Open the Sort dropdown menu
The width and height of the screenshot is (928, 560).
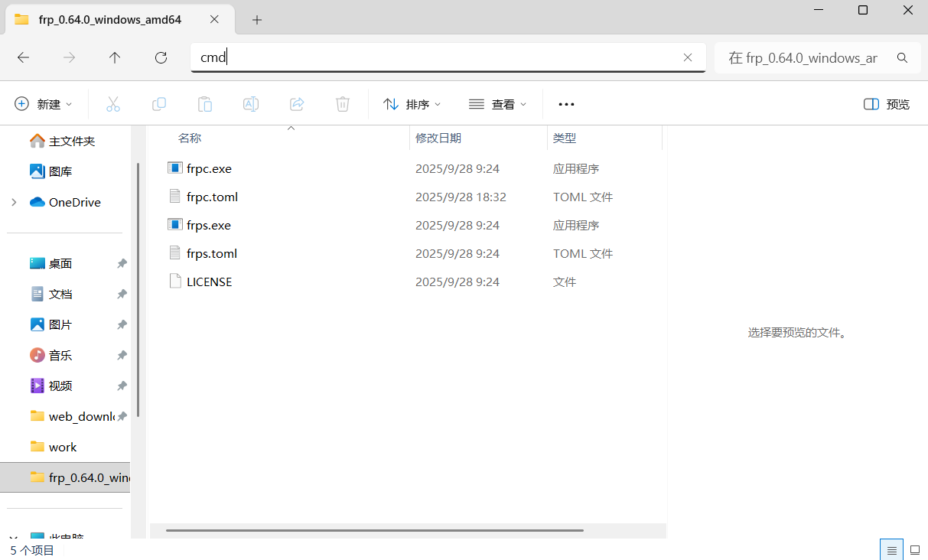pyautogui.click(x=412, y=104)
